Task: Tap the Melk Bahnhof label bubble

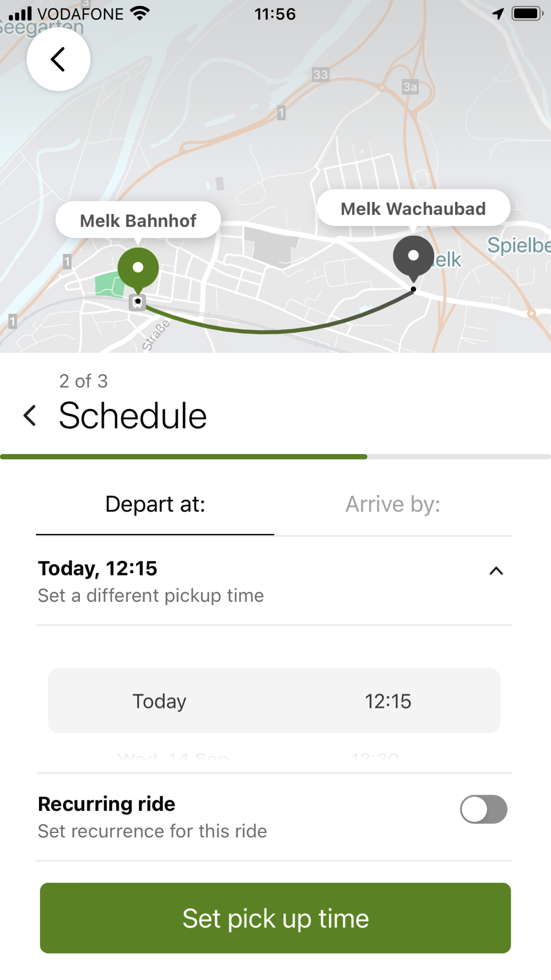Action: (x=138, y=220)
